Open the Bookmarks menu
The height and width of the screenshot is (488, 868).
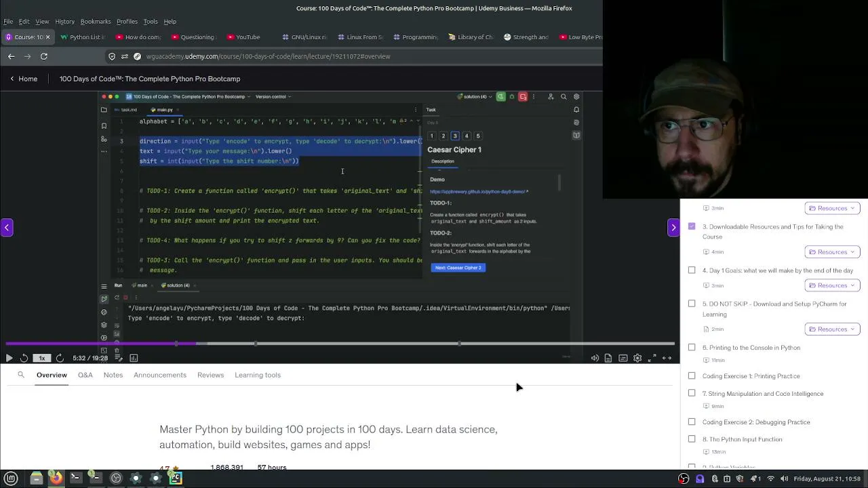tap(96, 22)
